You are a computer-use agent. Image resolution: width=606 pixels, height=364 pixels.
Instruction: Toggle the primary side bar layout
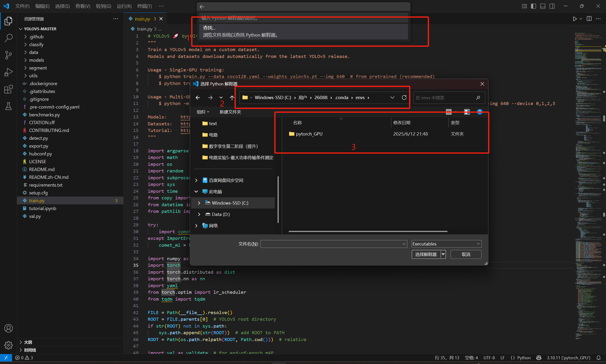pyautogui.click(x=533, y=6)
